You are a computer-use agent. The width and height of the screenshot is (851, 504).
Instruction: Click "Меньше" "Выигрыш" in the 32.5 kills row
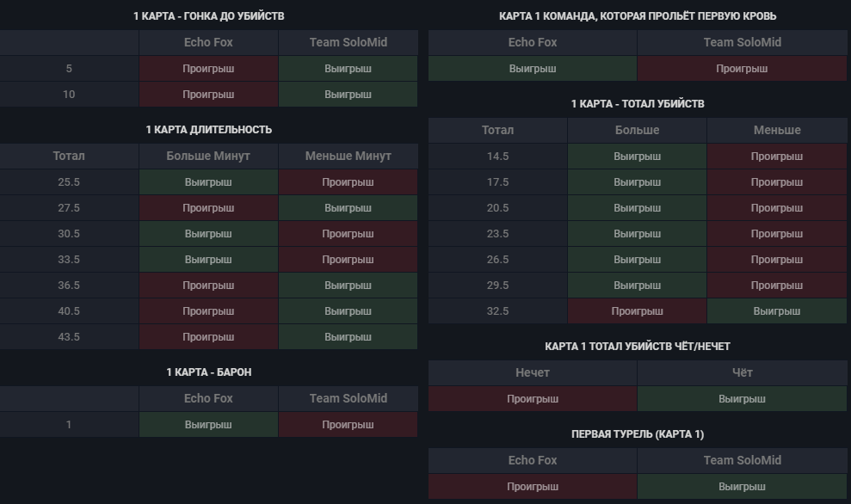pos(777,310)
